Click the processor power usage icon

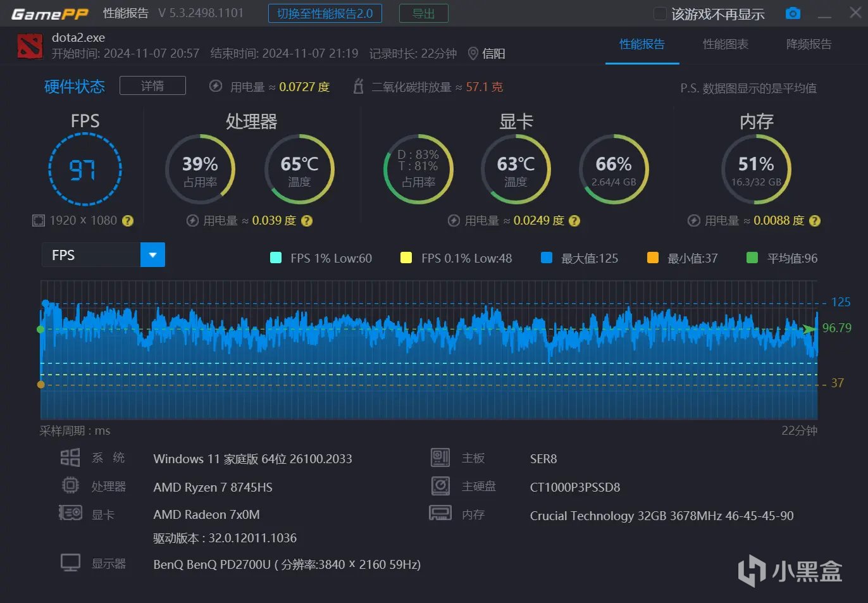[193, 221]
